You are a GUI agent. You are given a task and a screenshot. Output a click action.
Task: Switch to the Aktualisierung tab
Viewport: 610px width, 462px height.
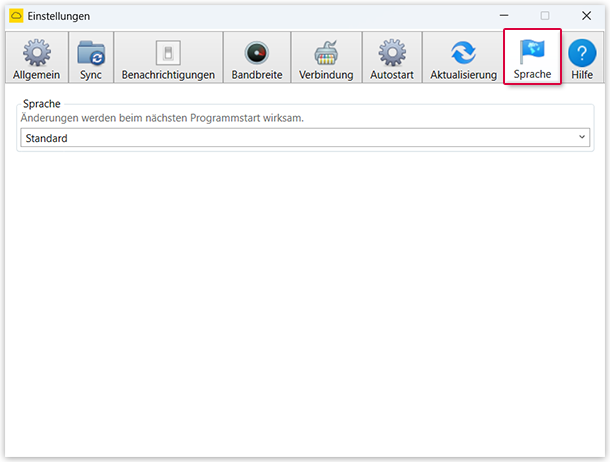tap(463, 58)
